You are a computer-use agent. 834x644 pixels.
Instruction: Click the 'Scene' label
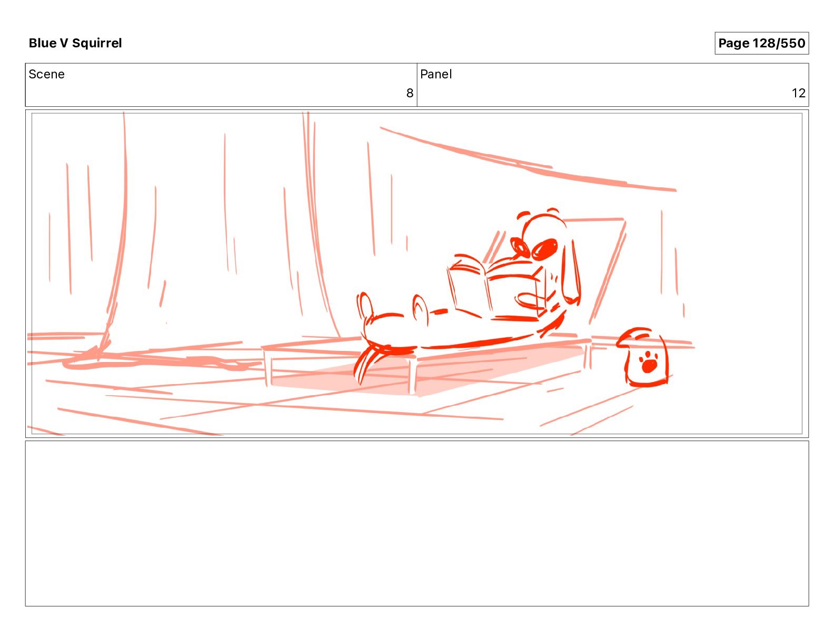[46, 74]
